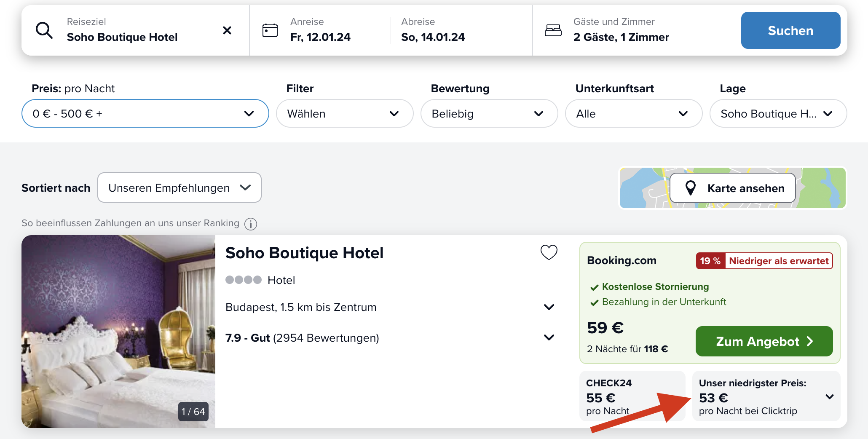Viewport: 868px width, 439px height.
Task: Click the map pin icon
Action: click(690, 188)
